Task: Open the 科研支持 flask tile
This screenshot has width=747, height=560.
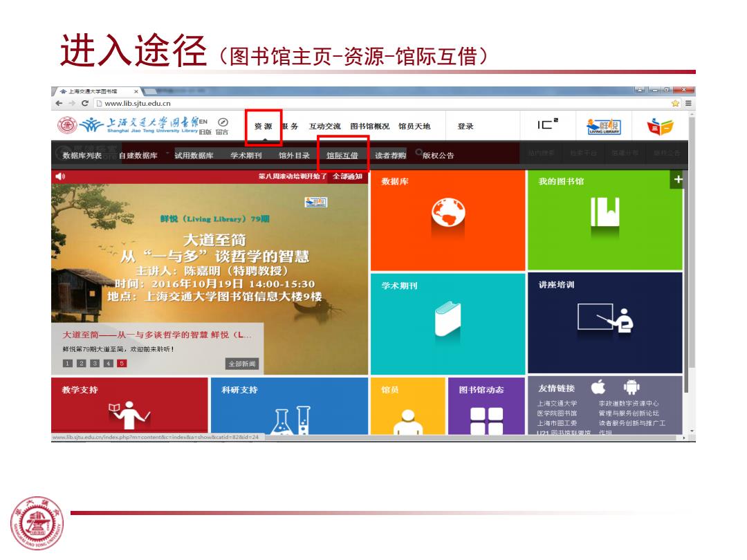Action: coord(289,407)
